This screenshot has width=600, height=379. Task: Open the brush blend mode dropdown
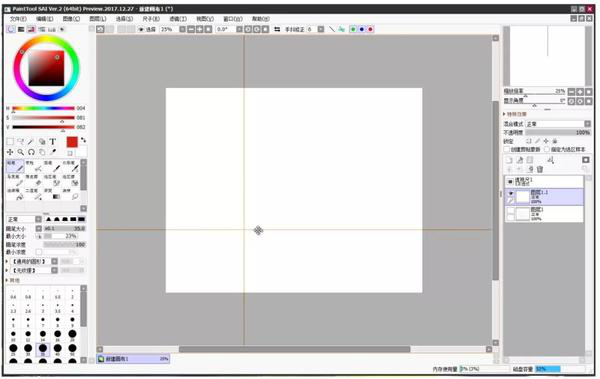(38, 219)
